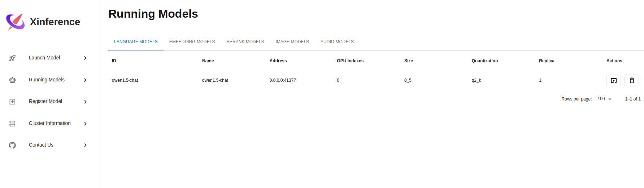Open the Cluster Information sidebar label
Image resolution: width=644 pixels, height=188 pixels.
coord(50,123)
